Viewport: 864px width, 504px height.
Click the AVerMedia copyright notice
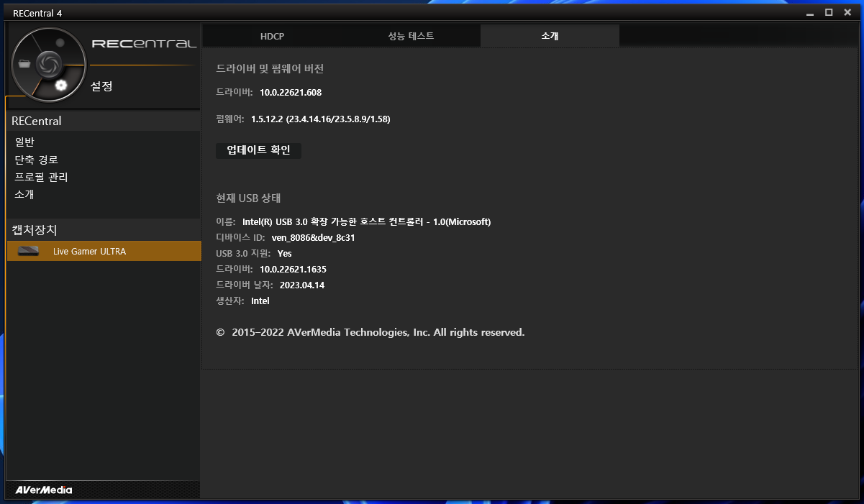point(370,332)
